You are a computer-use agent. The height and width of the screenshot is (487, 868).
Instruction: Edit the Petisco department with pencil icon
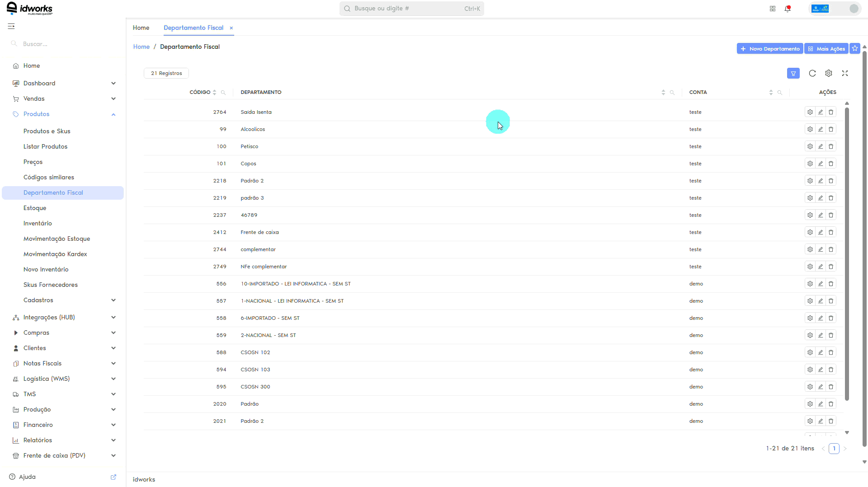click(x=821, y=146)
